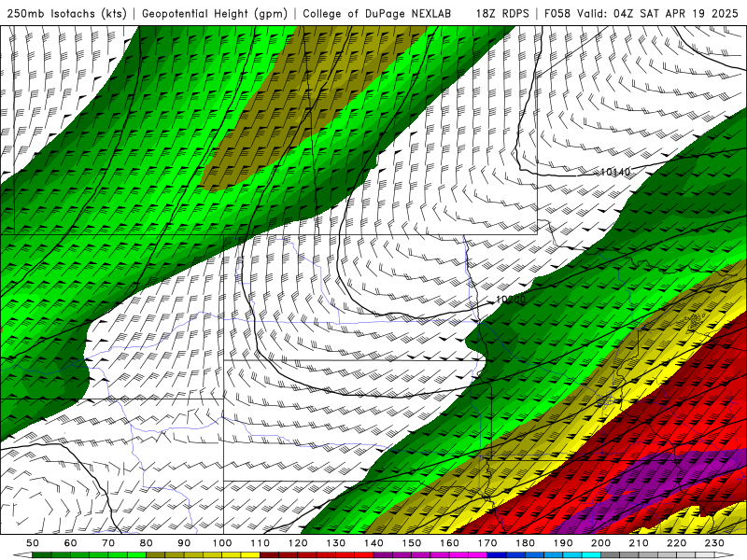Click the 90 kts color bar label
Image resolution: width=747 pixels, height=560 pixels.
click(184, 543)
